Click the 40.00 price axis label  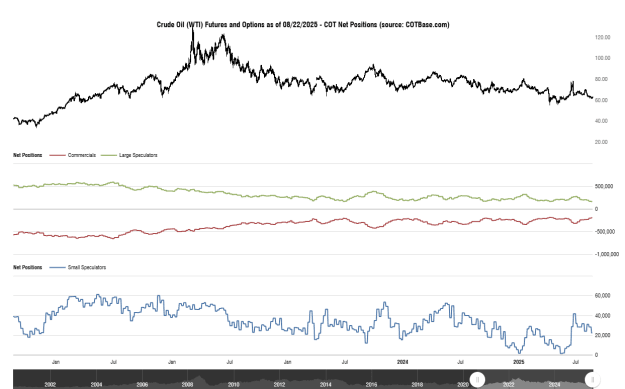[601, 121]
